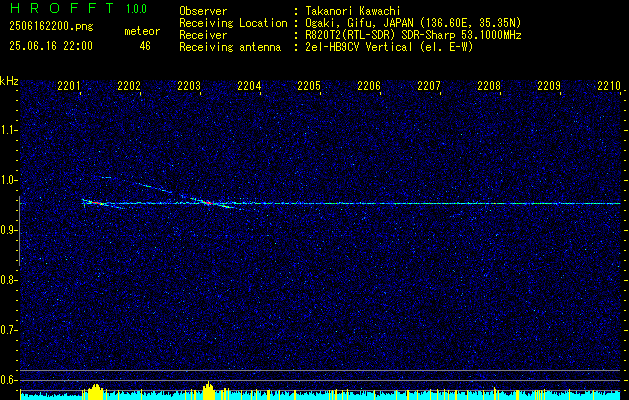
Task: Click time marker 2208
Action: click(489, 86)
